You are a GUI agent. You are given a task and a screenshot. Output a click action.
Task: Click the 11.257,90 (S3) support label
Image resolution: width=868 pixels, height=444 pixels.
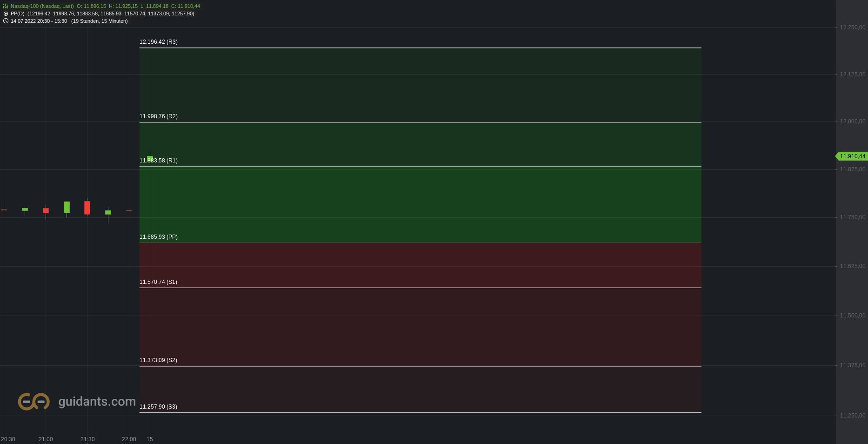[158, 407]
